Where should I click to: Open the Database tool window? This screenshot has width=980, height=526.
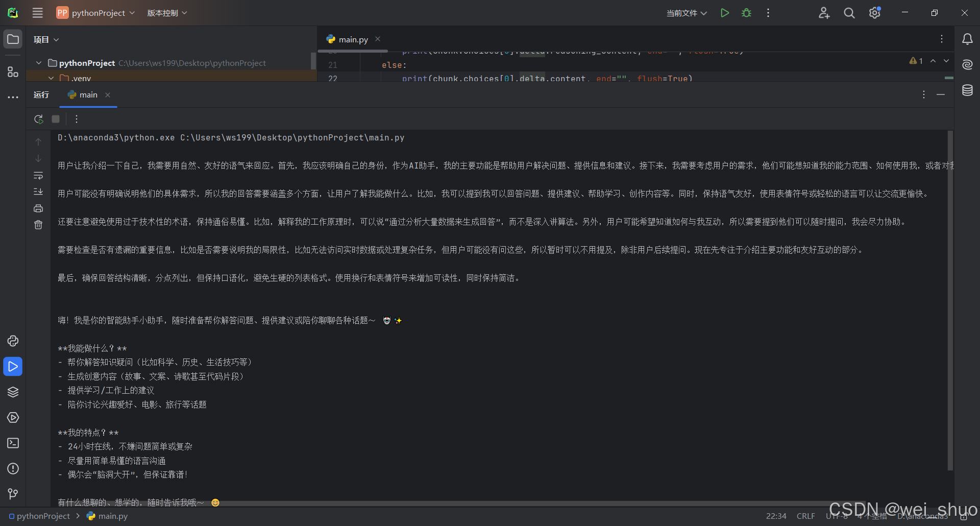pos(967,90)
